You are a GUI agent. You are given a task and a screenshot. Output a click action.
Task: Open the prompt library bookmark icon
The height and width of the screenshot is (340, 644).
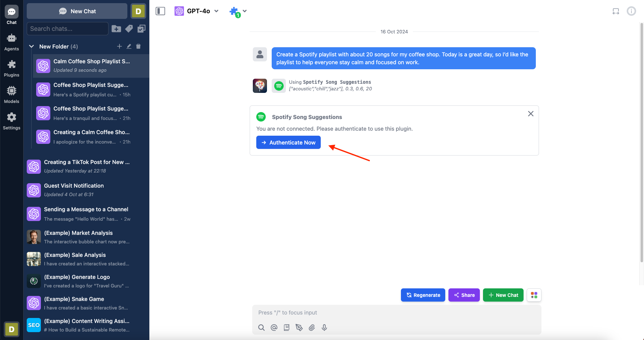(286, 328)
